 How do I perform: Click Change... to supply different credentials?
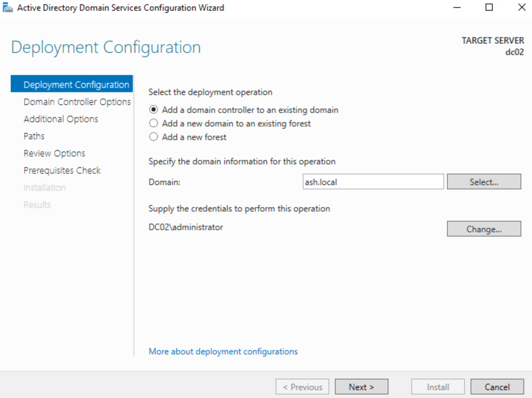[484, 229]
